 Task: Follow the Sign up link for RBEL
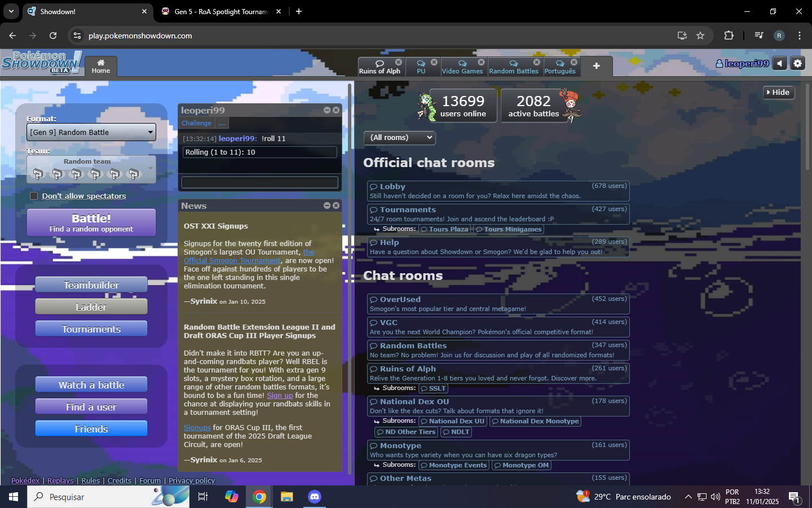click(280, 396)
